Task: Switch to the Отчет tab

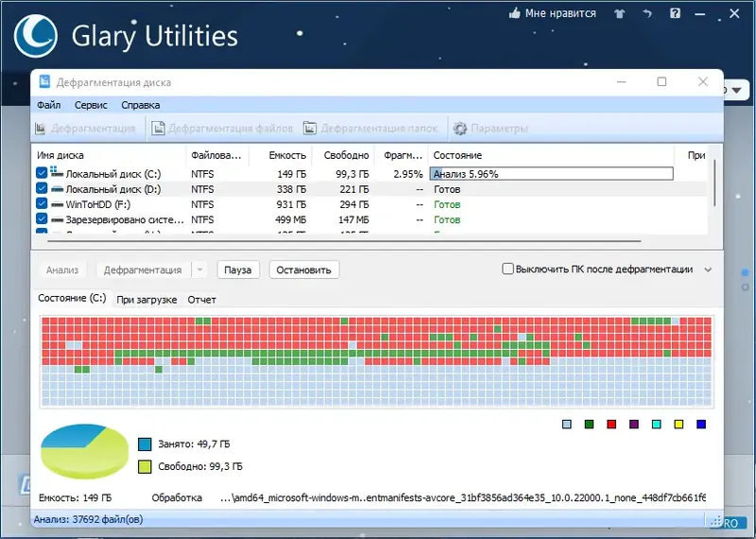Action: [201, 300]
